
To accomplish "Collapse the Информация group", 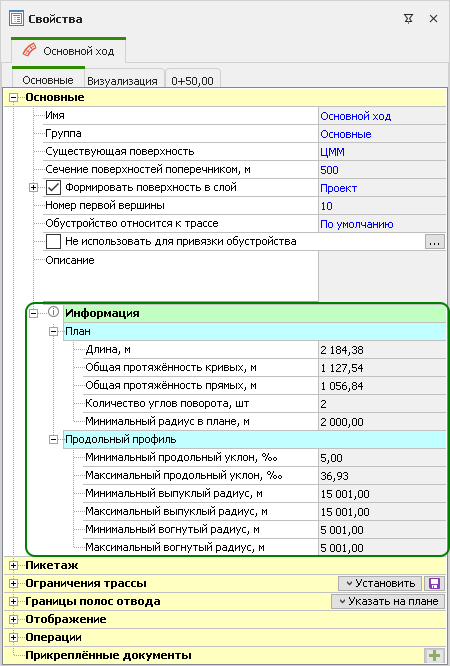I will [x=33, y=313].
